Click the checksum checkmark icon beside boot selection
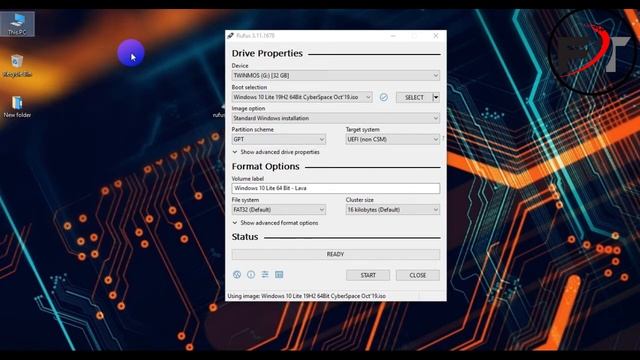 coord(384,97)
